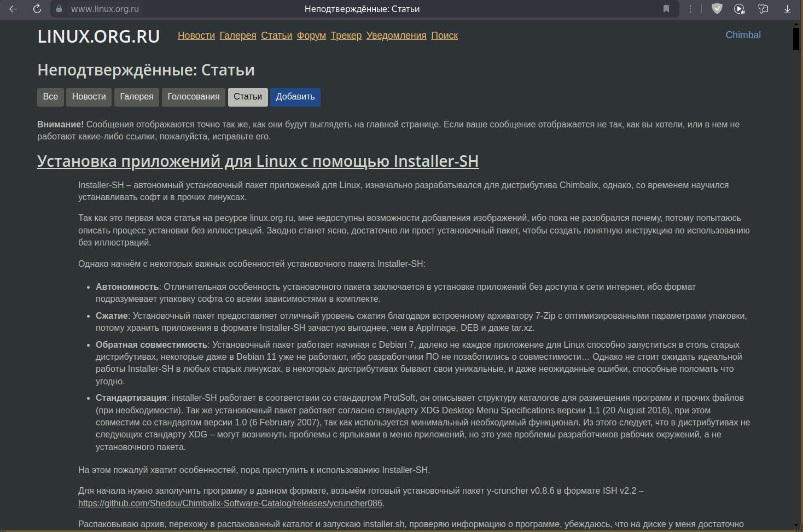Bookmark this page using the bookmark icon
Screen dimensions: 803x532
point(666,9)
